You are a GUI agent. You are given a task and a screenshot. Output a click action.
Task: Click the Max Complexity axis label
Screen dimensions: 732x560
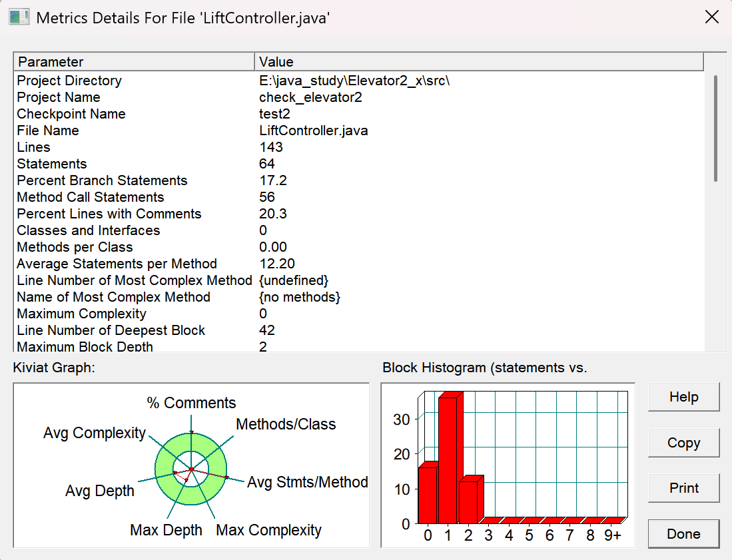268,530
